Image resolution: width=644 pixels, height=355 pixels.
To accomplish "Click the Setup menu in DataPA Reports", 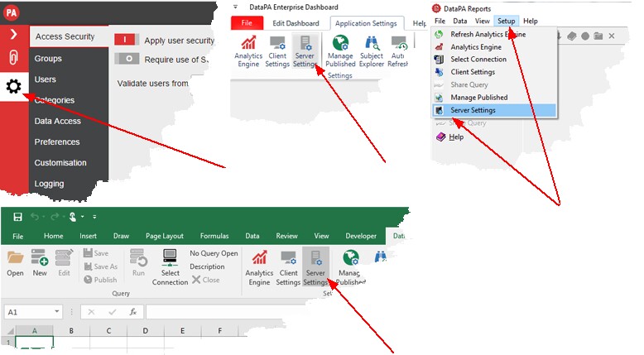I will tap(507, 21).
